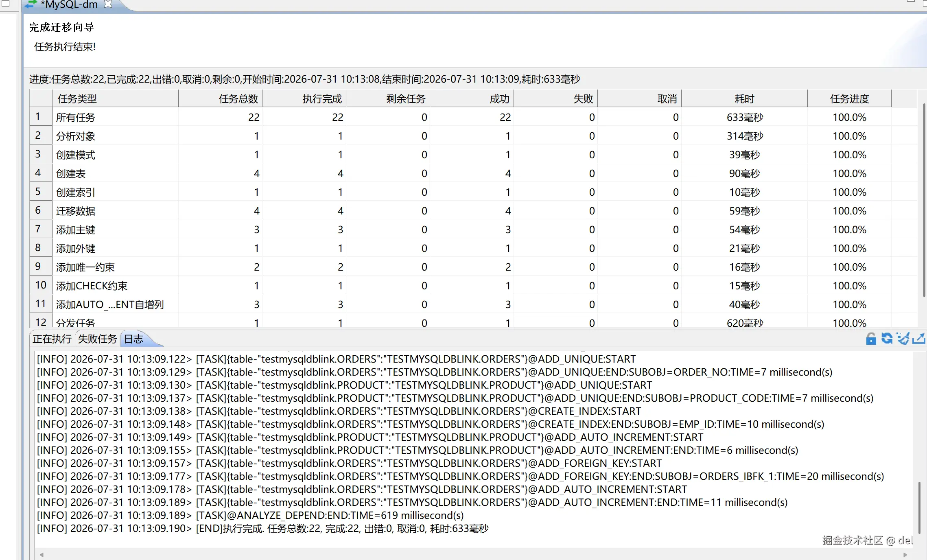The height and width of the screenshot is (560, 927).
Task: Click the 耗时 column header
Action: point(745,98)
